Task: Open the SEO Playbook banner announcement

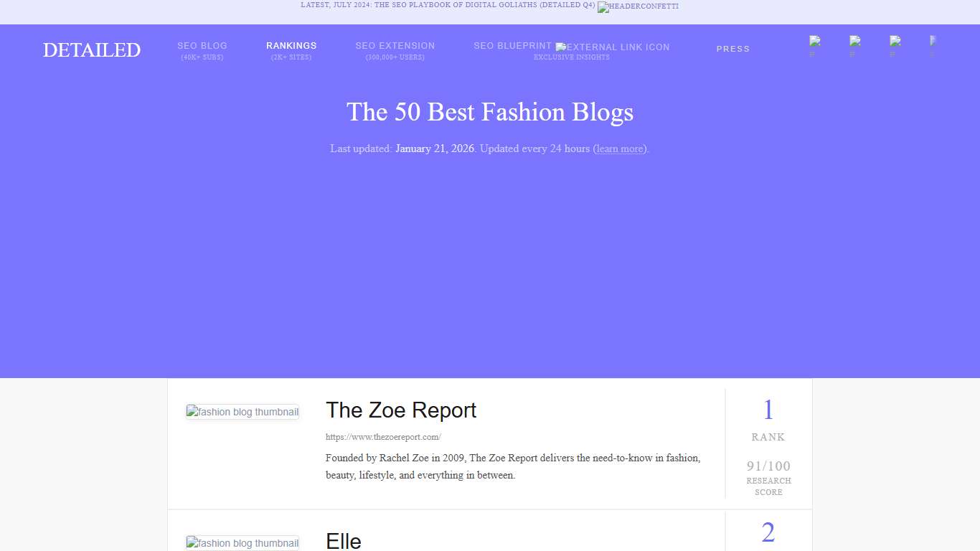Action: (446, 5)
